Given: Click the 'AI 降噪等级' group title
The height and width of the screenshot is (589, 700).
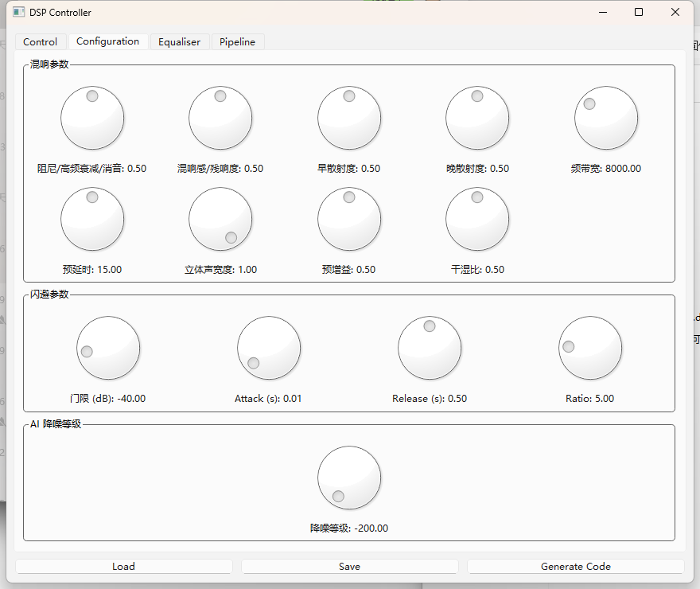Looking at the screenshot, I should (56, 423).
